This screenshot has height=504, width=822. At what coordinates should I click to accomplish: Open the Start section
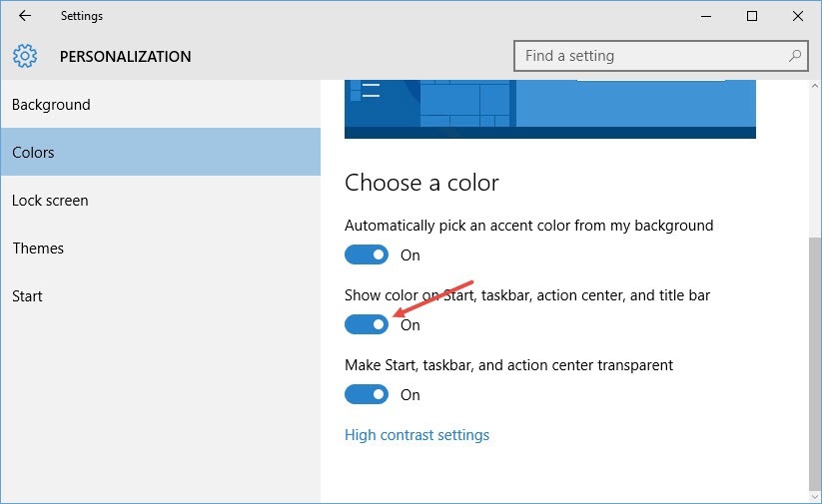pyautogui.click(x=161, y=296)
